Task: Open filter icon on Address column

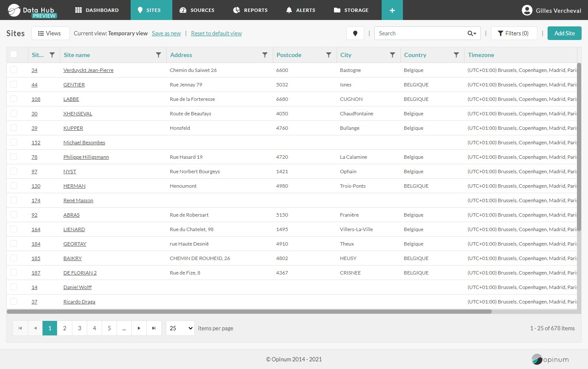Action: (265, 55)
